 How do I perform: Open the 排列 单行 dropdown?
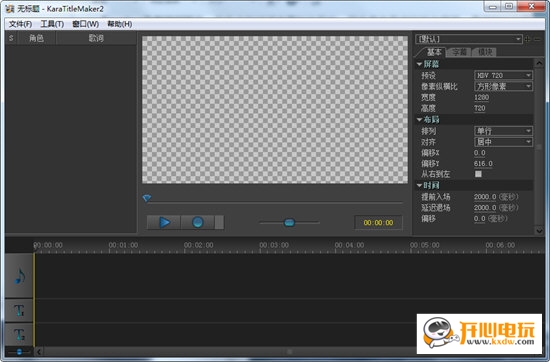[x=503, y=131]
